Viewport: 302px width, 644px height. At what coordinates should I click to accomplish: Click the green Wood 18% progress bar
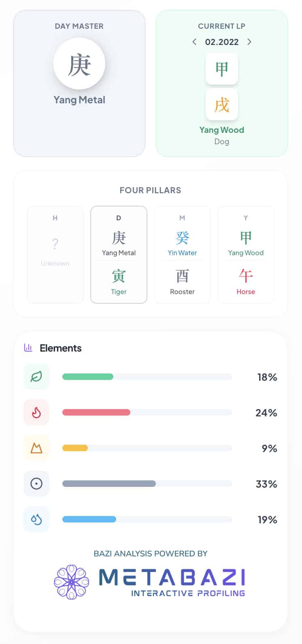pyautogui.click(x=88, y=377)
